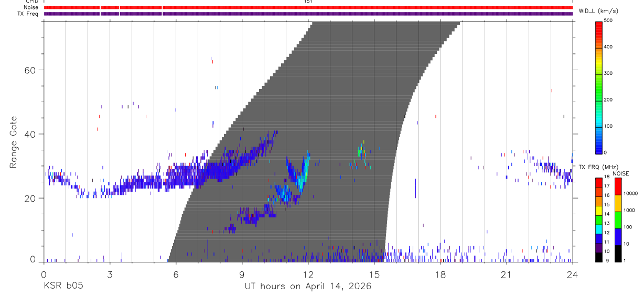Viewport: 644px width, 297px height.
Task: Click the 'Range Gate' y-axis label
Action: tap(13, 142)
